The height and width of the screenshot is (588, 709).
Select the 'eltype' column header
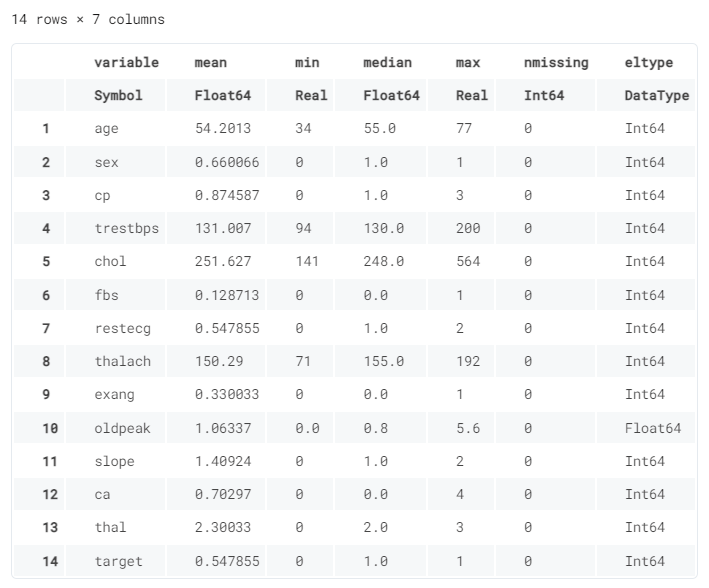(x=648, y=62)
